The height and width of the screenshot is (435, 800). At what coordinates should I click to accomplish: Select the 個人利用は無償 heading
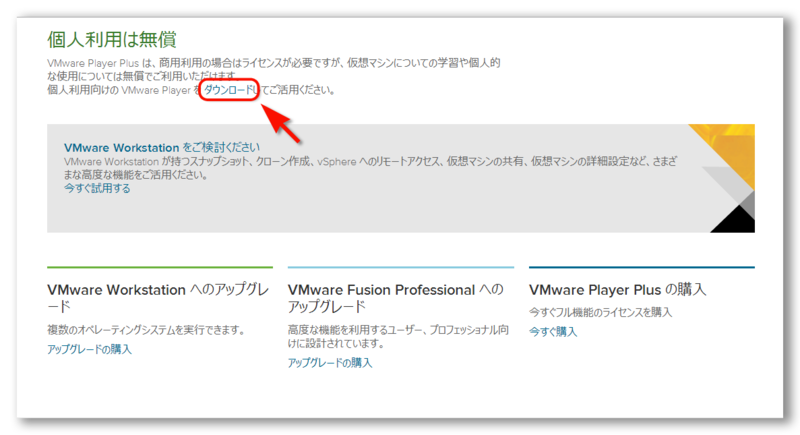(x=112, y=39)
